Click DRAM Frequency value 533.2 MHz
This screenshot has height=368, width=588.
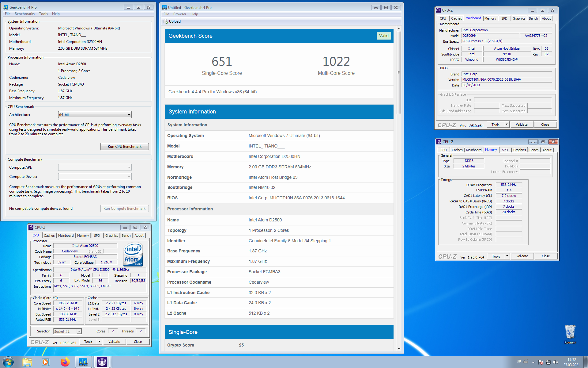[509, 185]
